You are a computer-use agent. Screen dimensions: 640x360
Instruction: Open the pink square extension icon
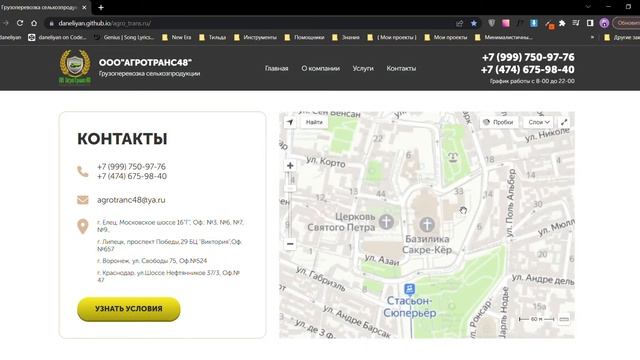[506, 23]
